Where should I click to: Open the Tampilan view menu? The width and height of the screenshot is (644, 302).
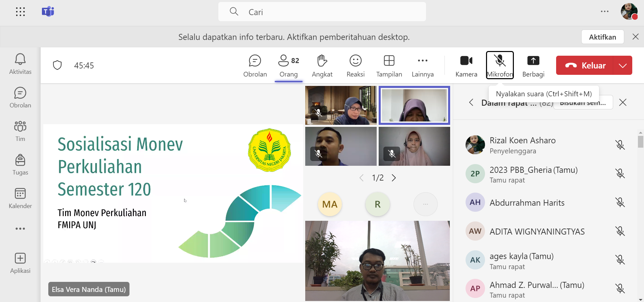(x=389, y=66)
